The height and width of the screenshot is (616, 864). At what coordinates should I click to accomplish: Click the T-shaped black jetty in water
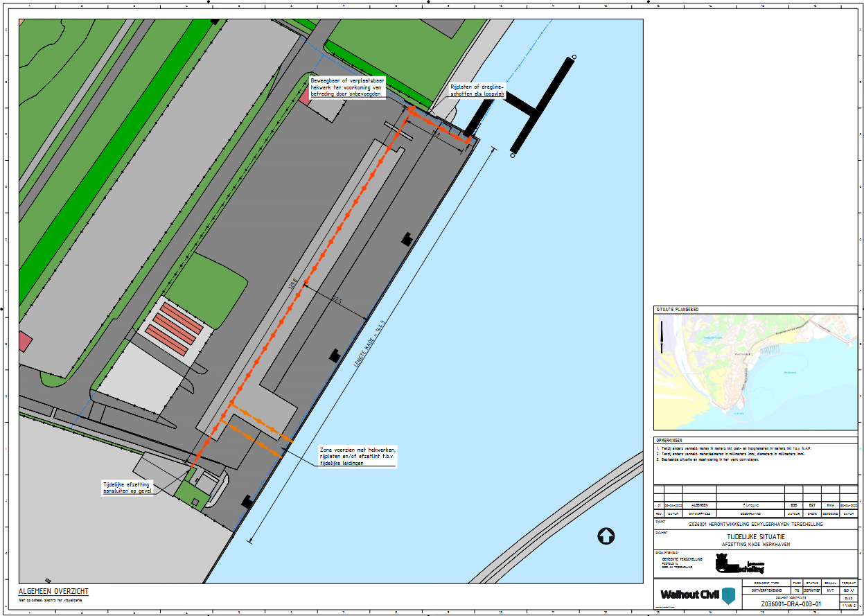point(536,107)
